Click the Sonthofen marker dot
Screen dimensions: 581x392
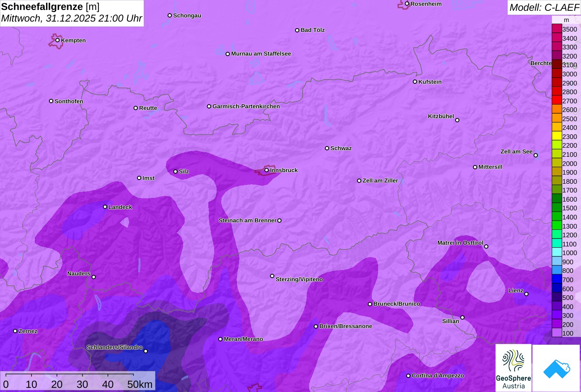[x=51, y=101]
